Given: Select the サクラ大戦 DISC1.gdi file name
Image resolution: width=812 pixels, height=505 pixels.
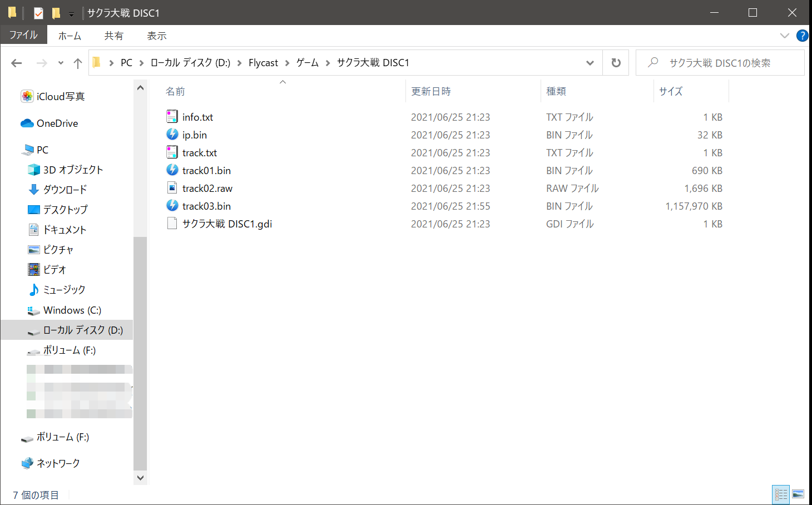Looking at the screenshot, I should pyautogui.click(x=227, y=224).
